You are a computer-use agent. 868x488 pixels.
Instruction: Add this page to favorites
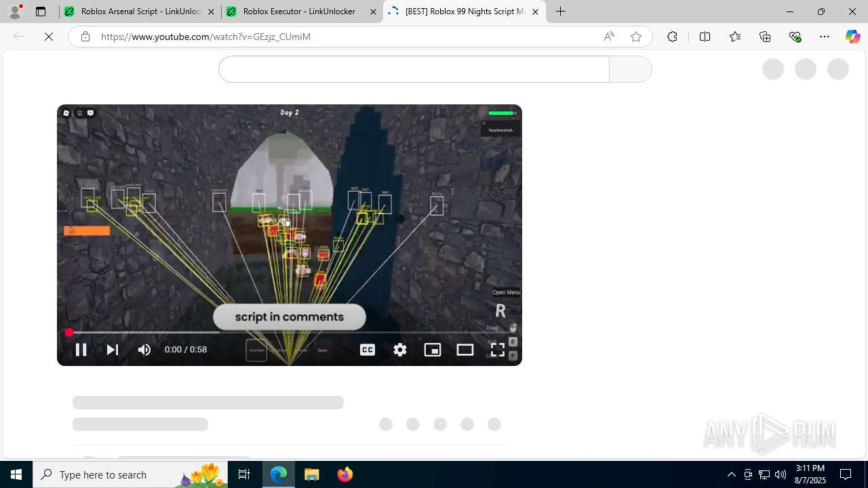coord(635,37)
